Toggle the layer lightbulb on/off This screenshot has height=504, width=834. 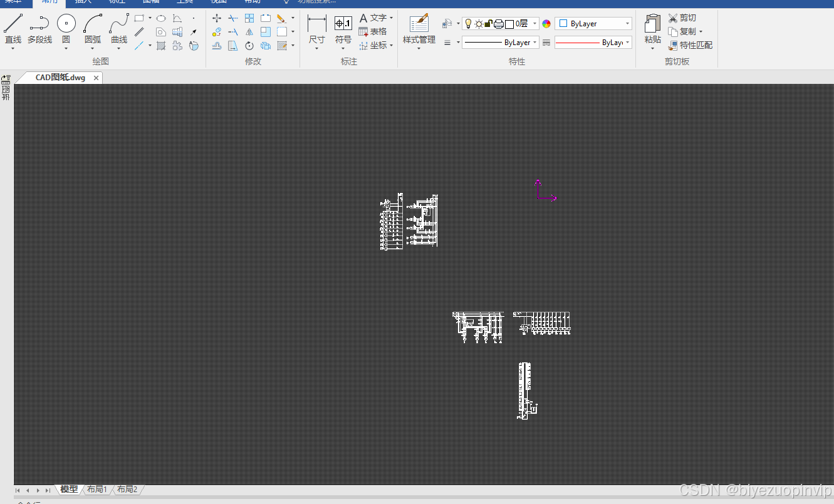[x=468, y=24]
